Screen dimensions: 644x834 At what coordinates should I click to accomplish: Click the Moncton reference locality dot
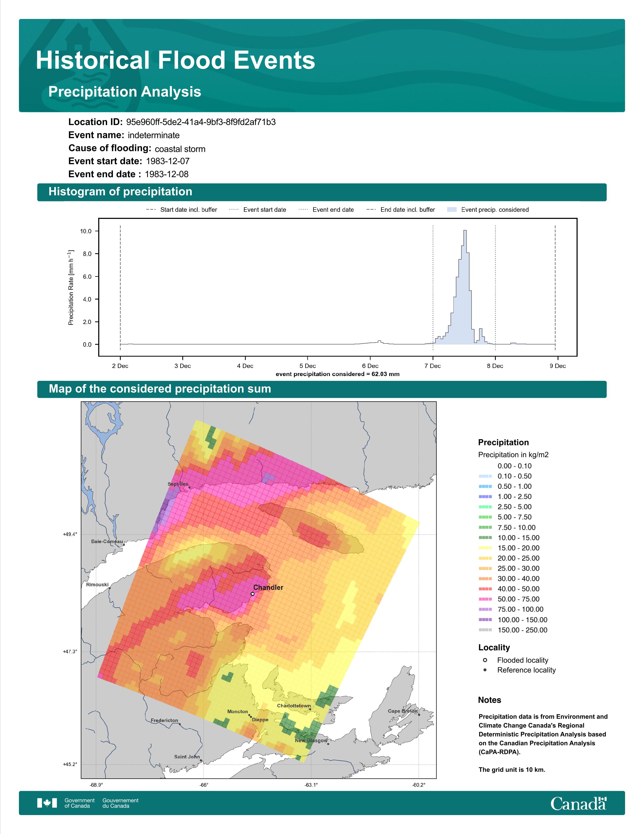249,715
